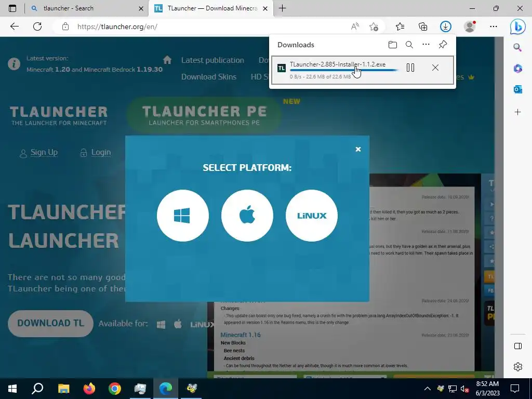Click the page vertical scrollbar
Image resolution: width=532 pixels, height=399 pixels.
point(499,207)
